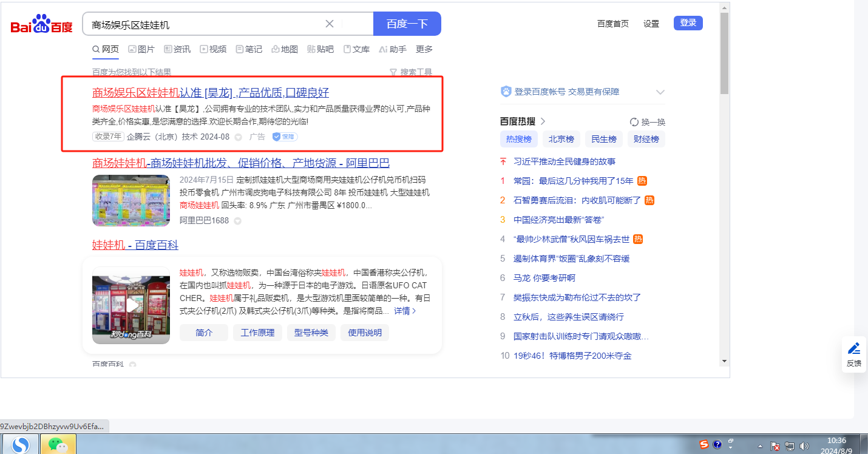The height and width of the screenshot is (454, 868).
Task: Select the 北京榜 hot list tab
Action: tap(561, 139)
